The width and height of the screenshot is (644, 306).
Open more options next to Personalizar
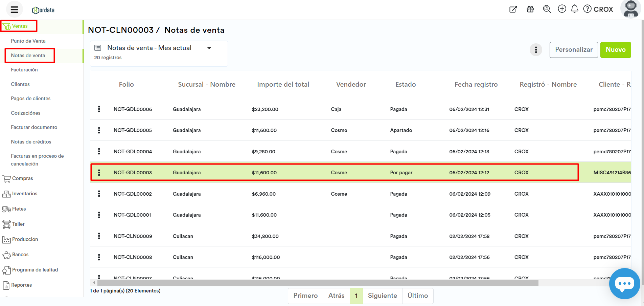[536, 50]
